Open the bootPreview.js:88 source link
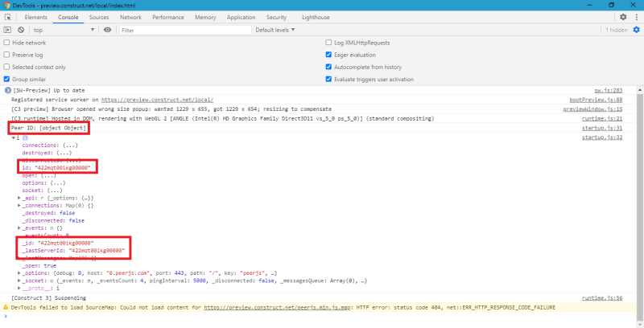Screen dimensions: 644x328 [596, 100]
